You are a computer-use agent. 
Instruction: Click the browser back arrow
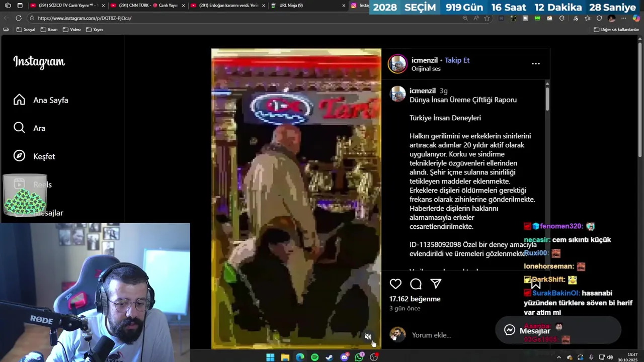click(7, 18)
